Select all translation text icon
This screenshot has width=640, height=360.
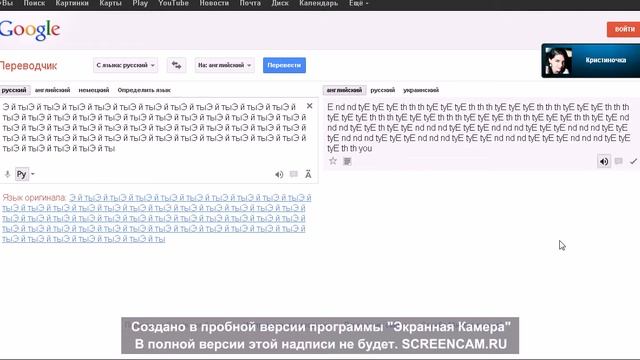pos(347,161)
